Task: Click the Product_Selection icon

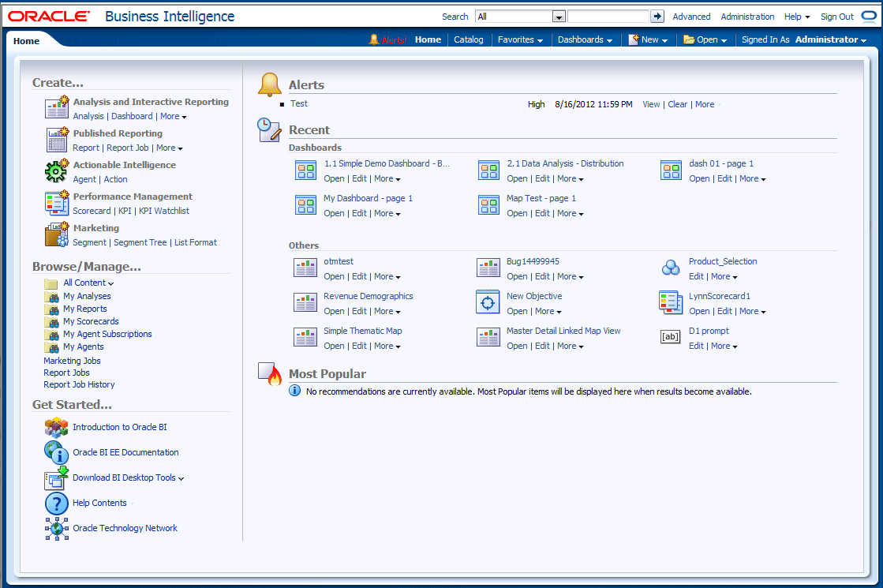Action: point(671,268)
